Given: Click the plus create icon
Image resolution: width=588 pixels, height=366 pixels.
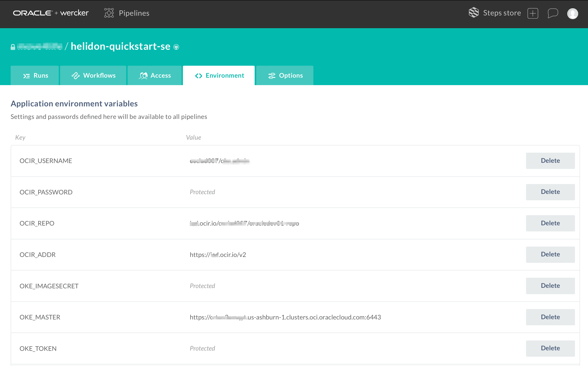Looking at the screenshot, I should coord(533,13).
